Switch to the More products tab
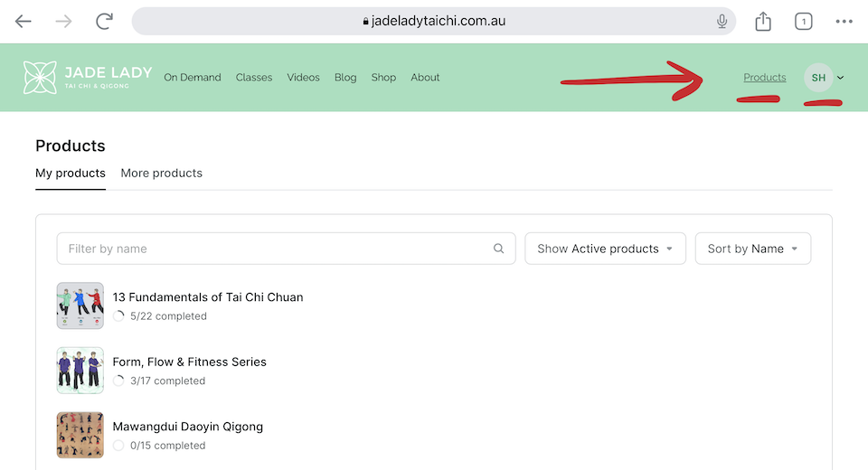The image size is (868, 470). [161, 173]
